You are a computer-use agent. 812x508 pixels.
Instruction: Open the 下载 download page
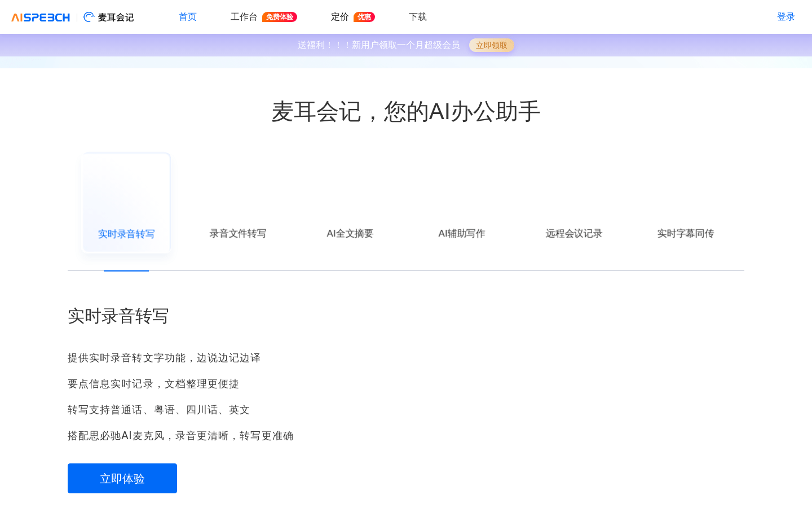[x=417, y=17]
